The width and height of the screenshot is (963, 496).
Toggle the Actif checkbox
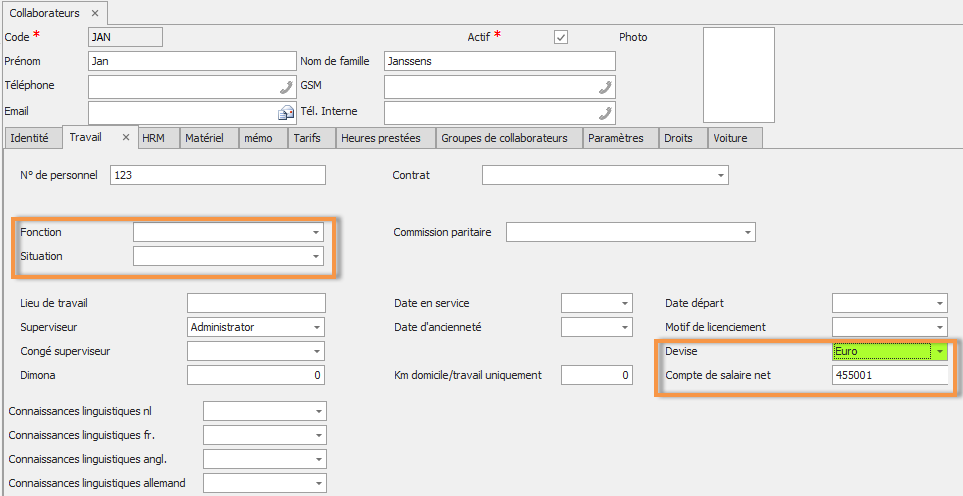point(561,37)
